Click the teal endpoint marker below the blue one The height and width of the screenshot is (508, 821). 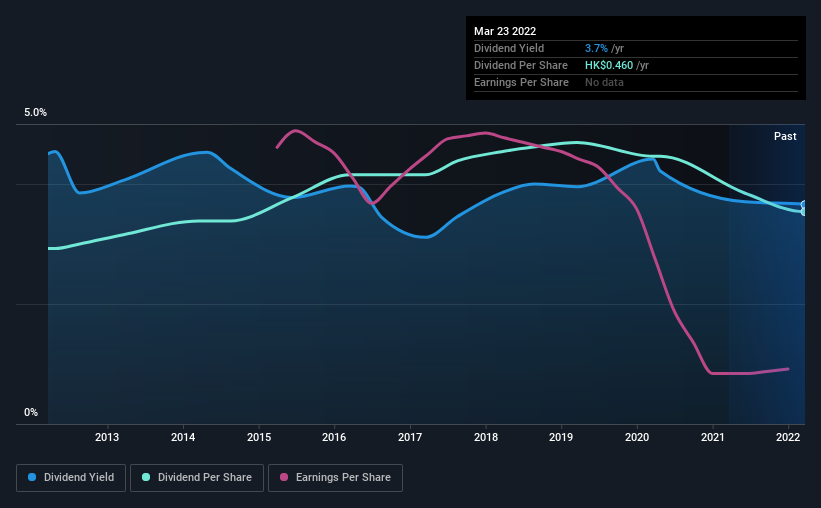point(803,212)
